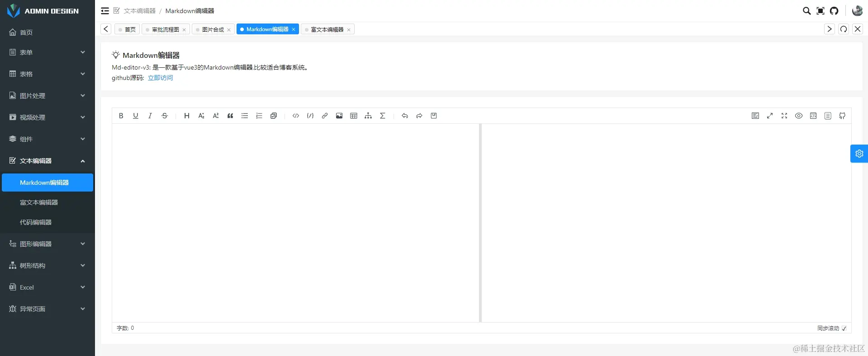Close the 图片合成 tab
This screenshot has height=356, width=868.
(229, 30)
